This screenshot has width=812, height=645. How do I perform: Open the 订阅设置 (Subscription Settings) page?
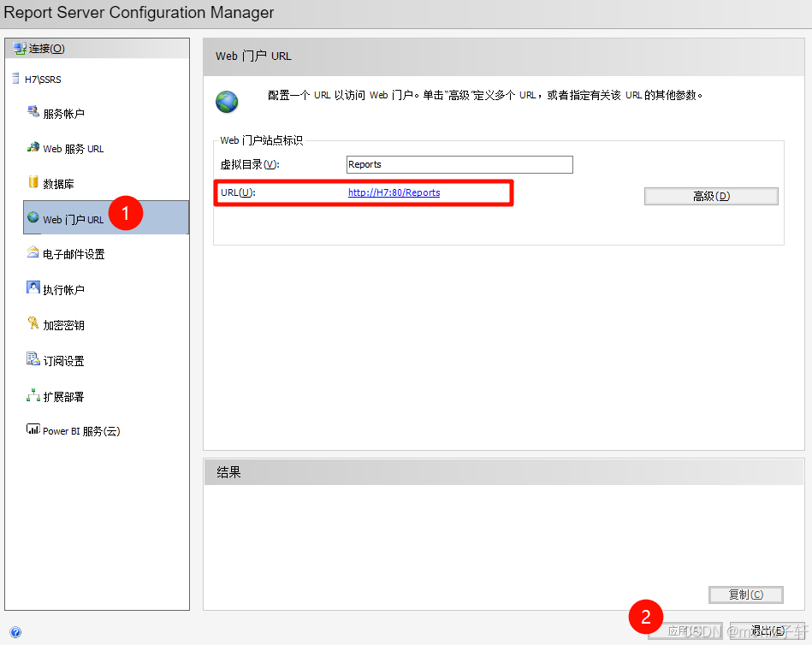[x=62, y=360]
